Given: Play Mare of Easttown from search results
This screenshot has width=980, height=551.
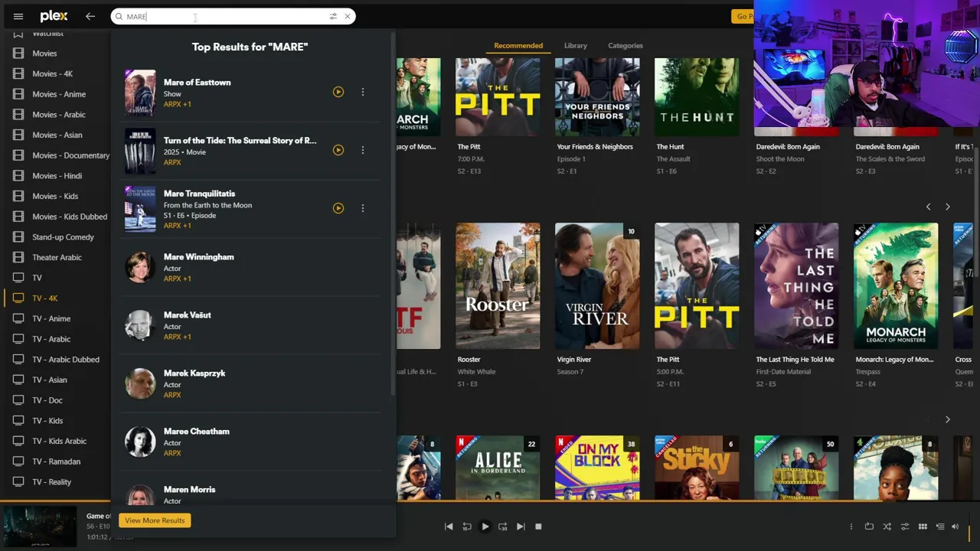Looking at the screenshot, I should coord(338,92).
